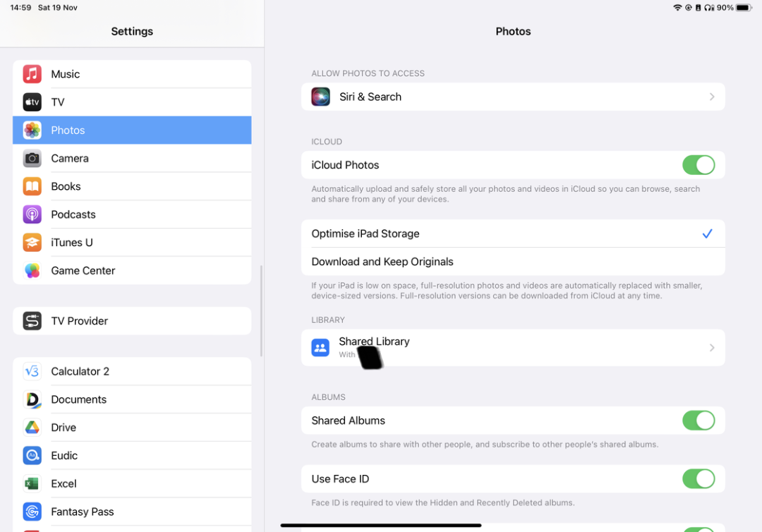Open Documents settings row
The image size is (762, 532).
coord(132,399)
